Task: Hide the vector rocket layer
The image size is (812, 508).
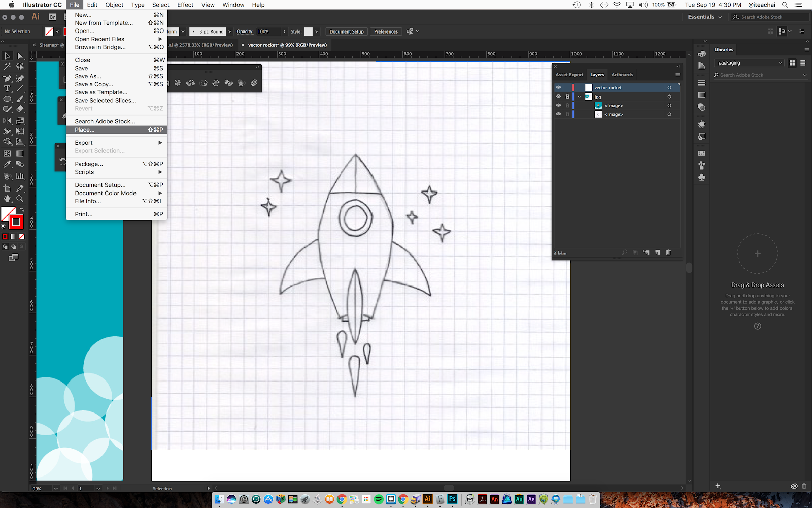Action: 558,87
